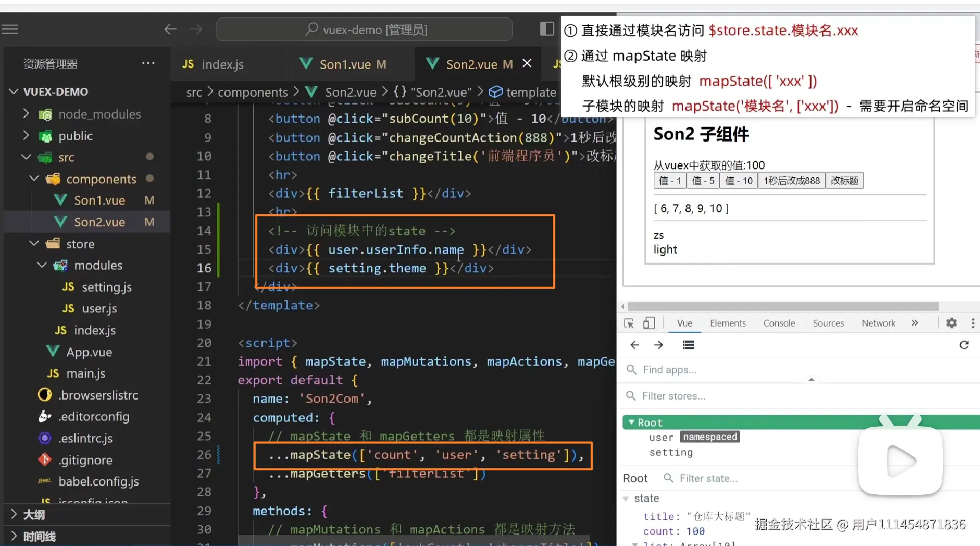The width and height of the screenshot is (980, 546).
Task: Close the Son2.vue editor tab
Action: (x=527, y=63)
